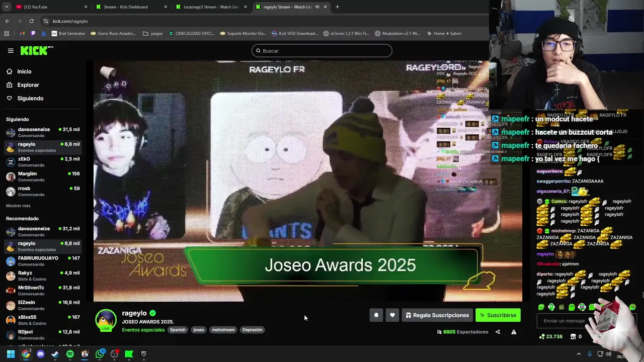This screenshot has height=362, width=644.
Task: Click Regala Suscripciones button
Action: coord(437,315)
